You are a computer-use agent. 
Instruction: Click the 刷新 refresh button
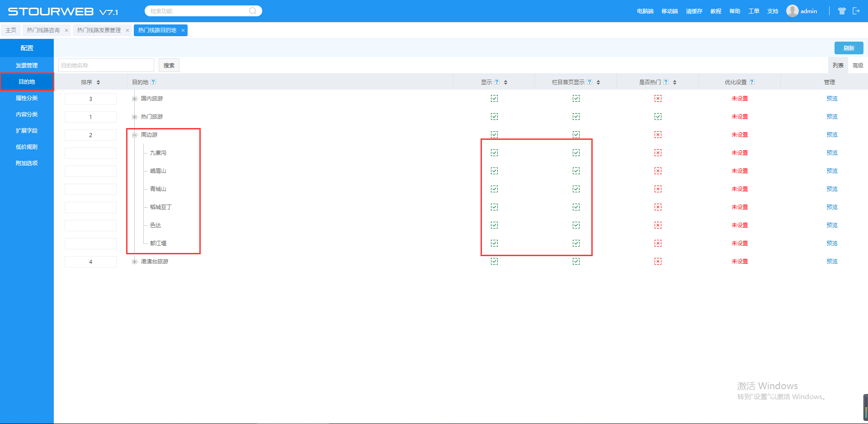[x=849, y=48]
